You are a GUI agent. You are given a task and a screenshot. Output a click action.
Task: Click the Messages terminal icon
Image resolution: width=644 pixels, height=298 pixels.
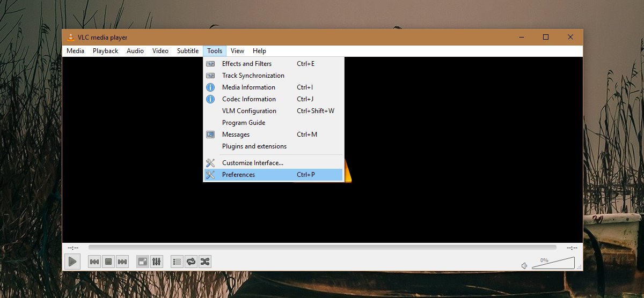point(210,135)
